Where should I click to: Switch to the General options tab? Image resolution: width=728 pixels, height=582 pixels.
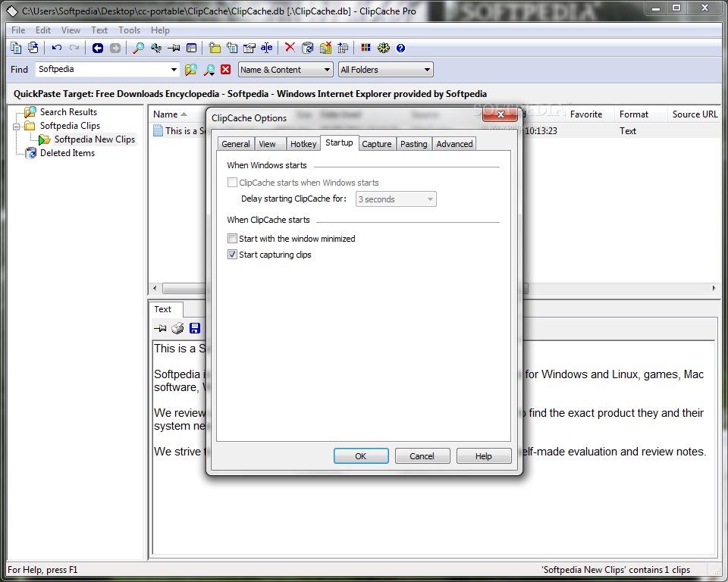click(235, 144)
